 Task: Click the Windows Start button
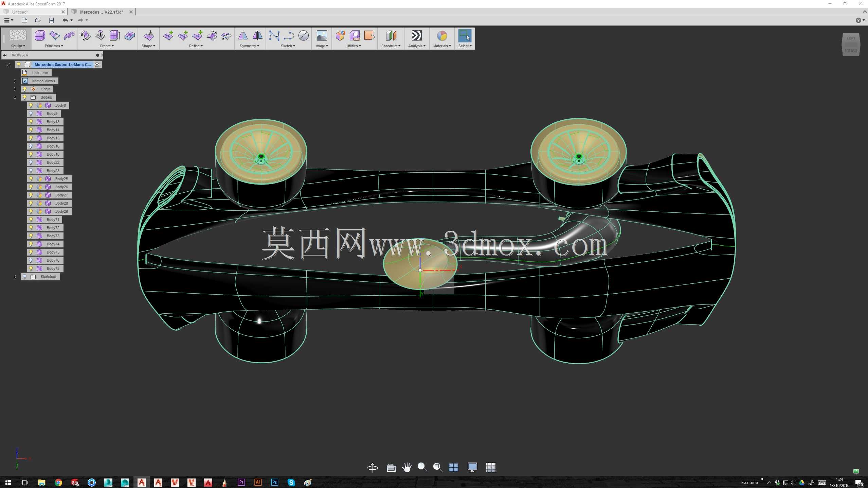pos(8,483)
